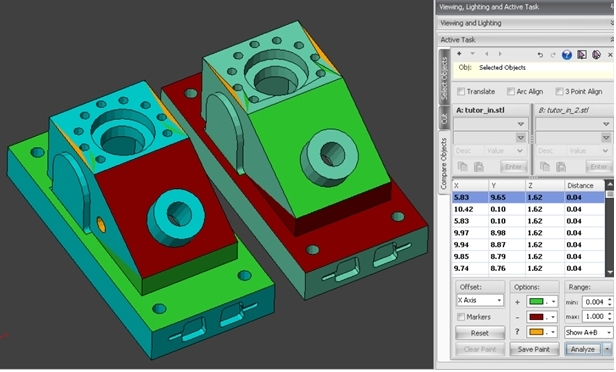Click the black plus star icon beside the Obj row
This screenshot has width=616, height=372.
click(459, 54)
